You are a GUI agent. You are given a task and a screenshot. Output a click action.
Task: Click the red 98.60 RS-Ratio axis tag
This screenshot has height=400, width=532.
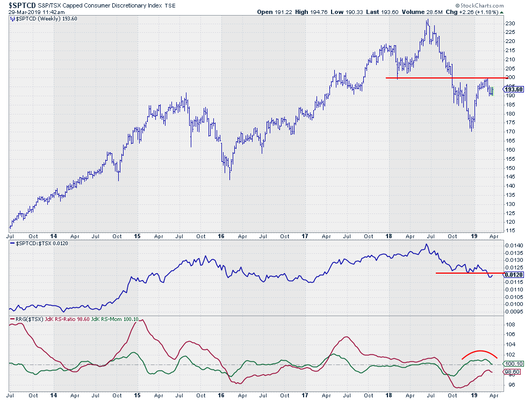click(512, 372)
